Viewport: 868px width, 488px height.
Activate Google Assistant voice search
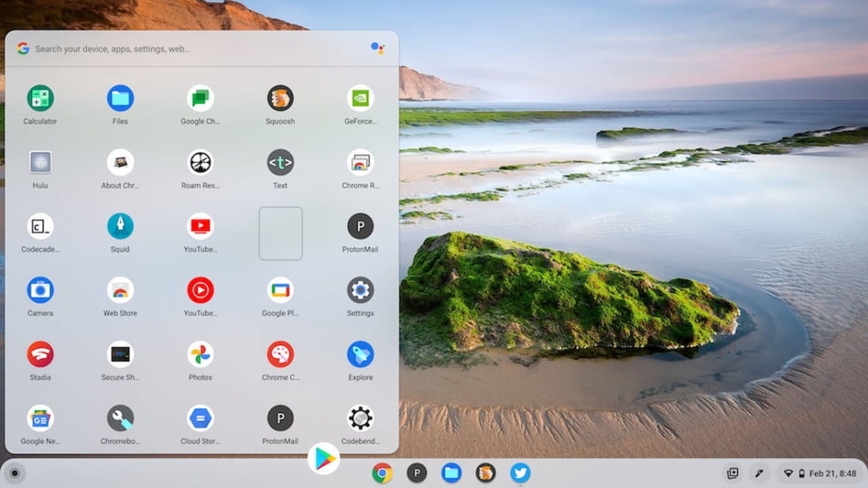(377, 48)
